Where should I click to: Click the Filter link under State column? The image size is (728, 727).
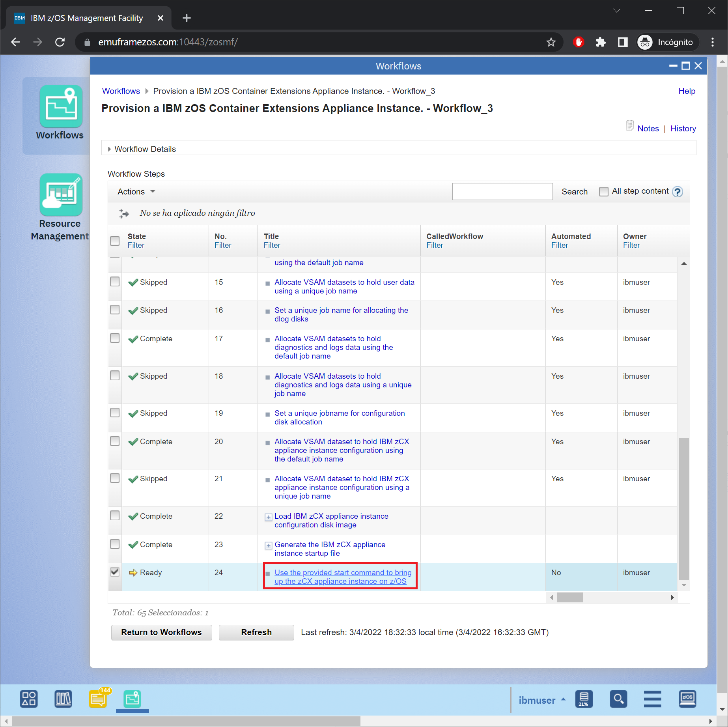pos(136,245)
